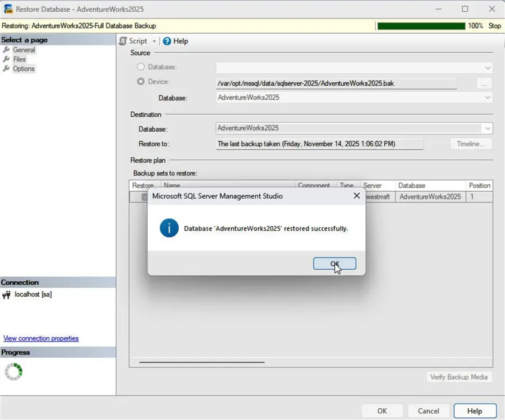Select the Source Database radio button
505x420 pixels.
(x=141, y=67)
